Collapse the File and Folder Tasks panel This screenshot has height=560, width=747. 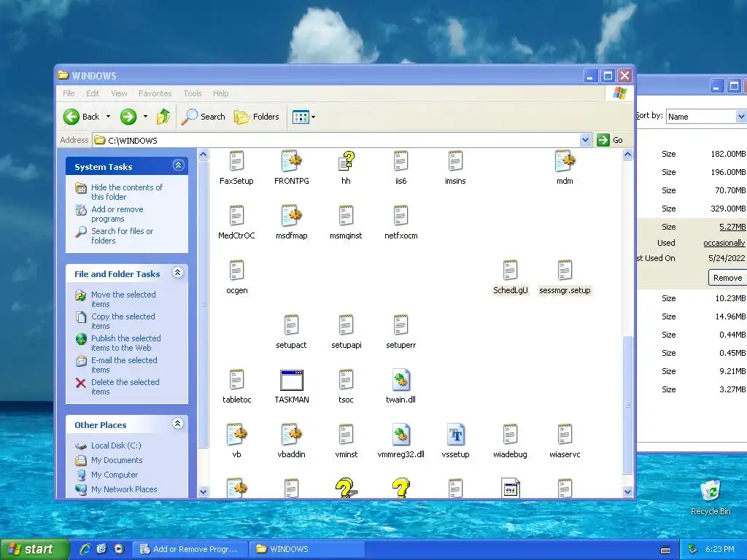point(178,273)
